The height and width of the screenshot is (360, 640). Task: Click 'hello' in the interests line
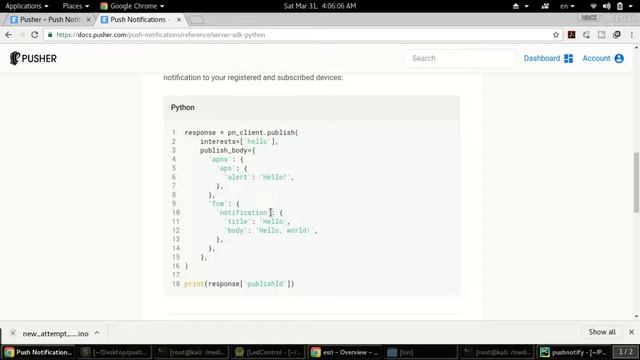(x=257, y=142)
